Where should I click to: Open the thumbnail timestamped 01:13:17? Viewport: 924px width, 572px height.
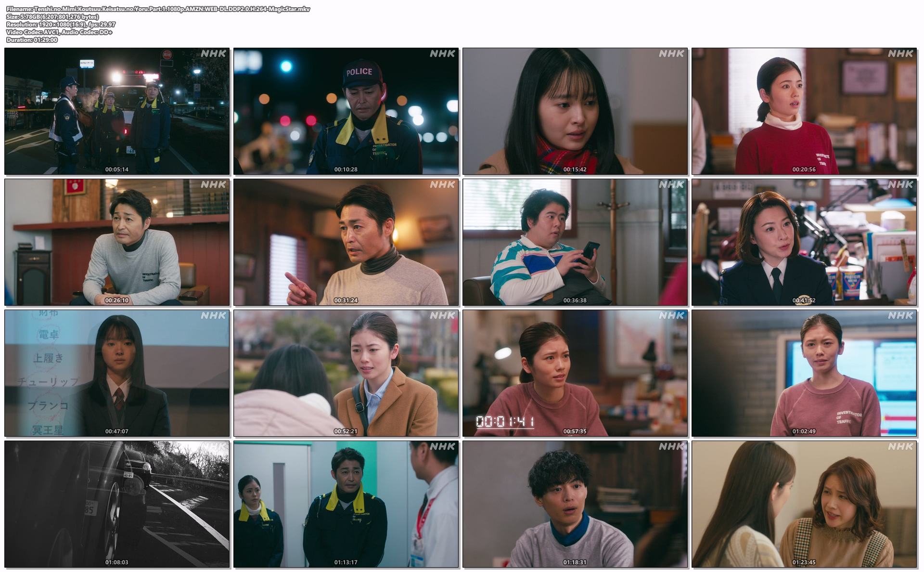[x=346, y=504]
